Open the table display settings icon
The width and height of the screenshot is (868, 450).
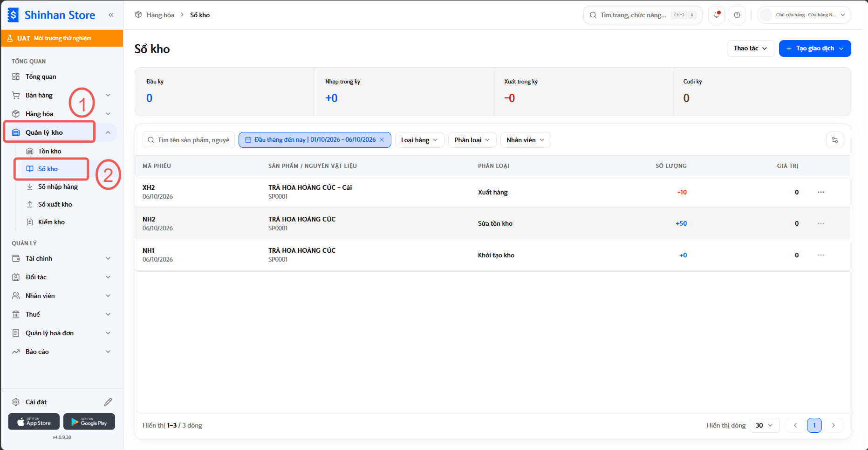(x=835, y=140)
